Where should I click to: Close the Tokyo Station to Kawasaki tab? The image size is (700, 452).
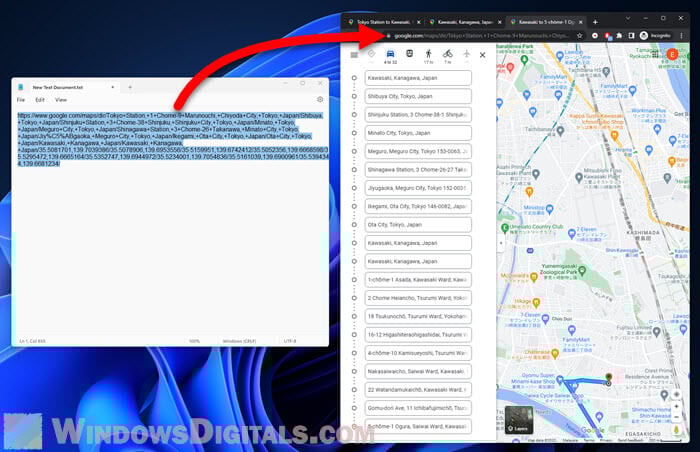click(x=418, y=22)
